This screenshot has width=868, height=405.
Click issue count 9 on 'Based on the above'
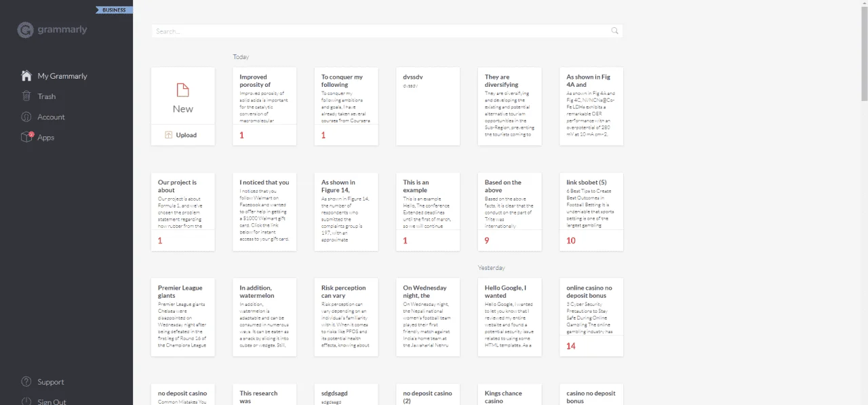[487, 241]
